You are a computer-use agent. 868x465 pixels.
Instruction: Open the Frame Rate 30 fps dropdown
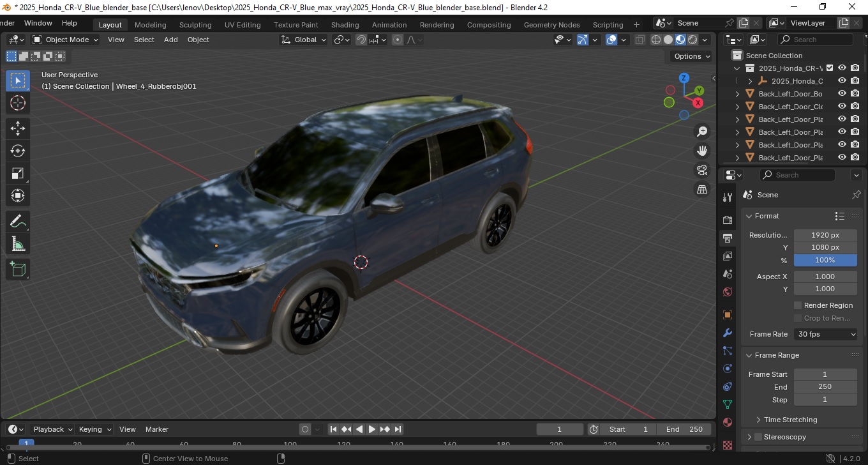826,334
